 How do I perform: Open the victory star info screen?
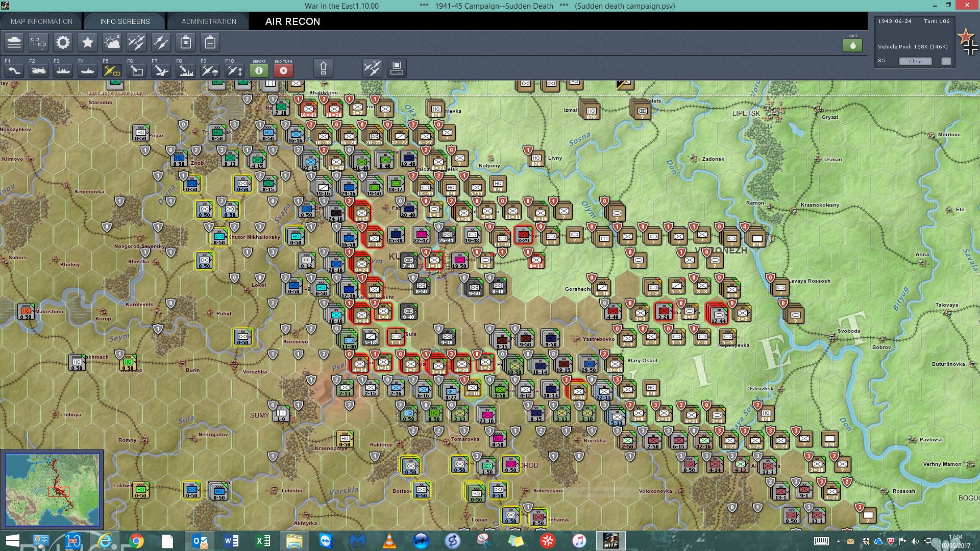tap(88, 42)
